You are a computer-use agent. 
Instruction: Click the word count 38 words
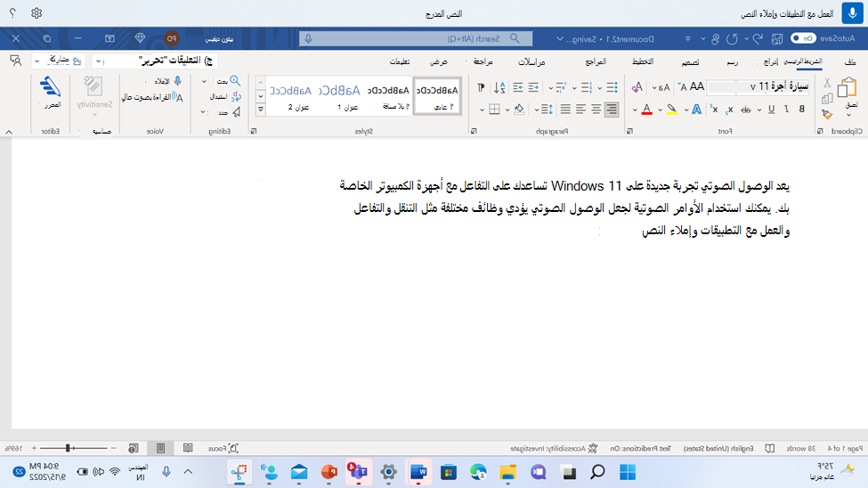coord(801,448)
